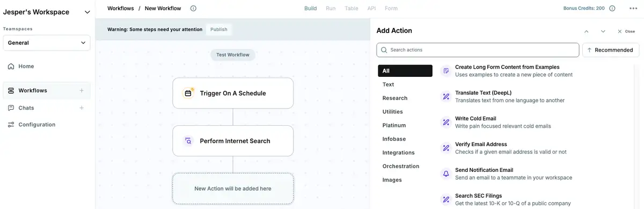This screenshot has width=644, height=209.
Task: Click the magnifier icon in search actions
Action: pyautogui.click(x=384, y=50)
